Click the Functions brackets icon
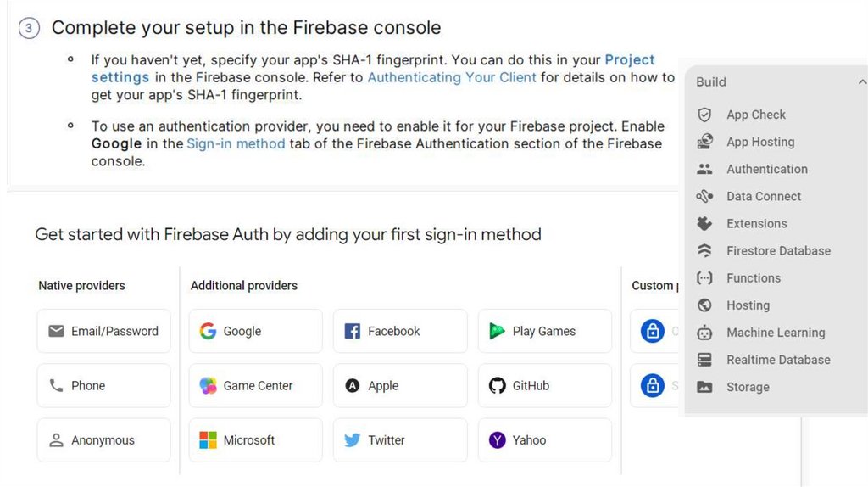 point(704,277)
